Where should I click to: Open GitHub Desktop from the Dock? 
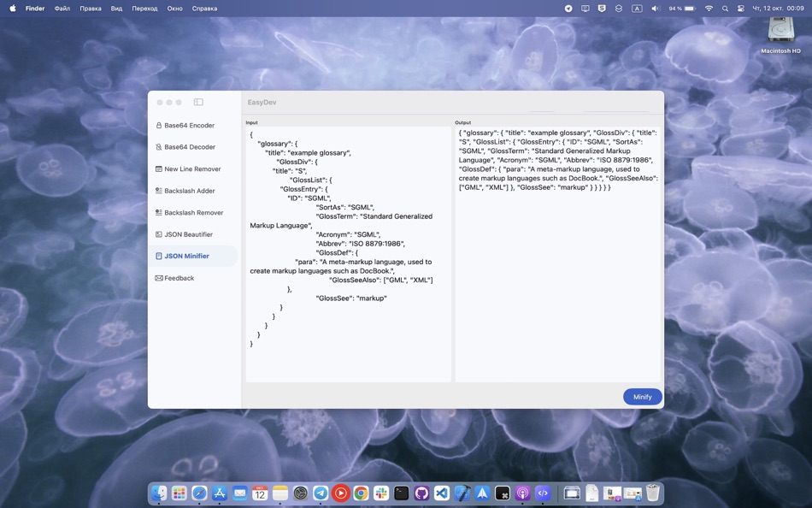[421, 493]
